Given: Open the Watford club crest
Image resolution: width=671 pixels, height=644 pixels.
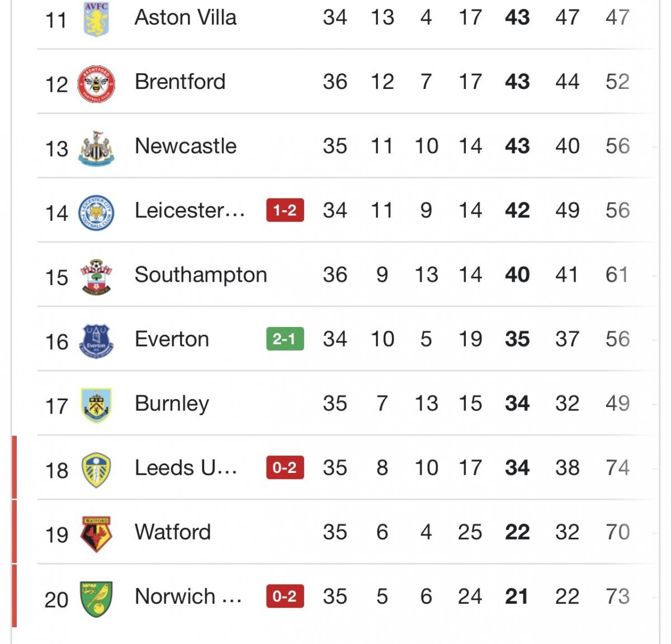Looking at the screenshot, I should pyautogui.click(x=96, y=534).
